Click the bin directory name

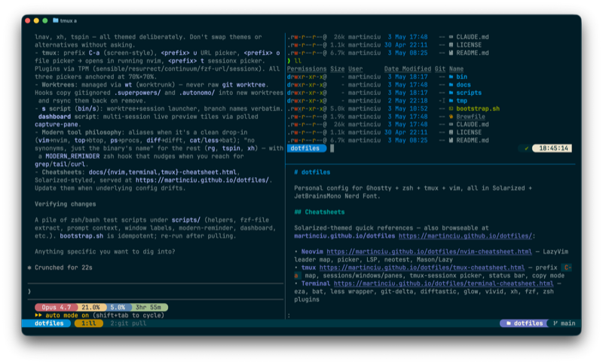point(461,77)
